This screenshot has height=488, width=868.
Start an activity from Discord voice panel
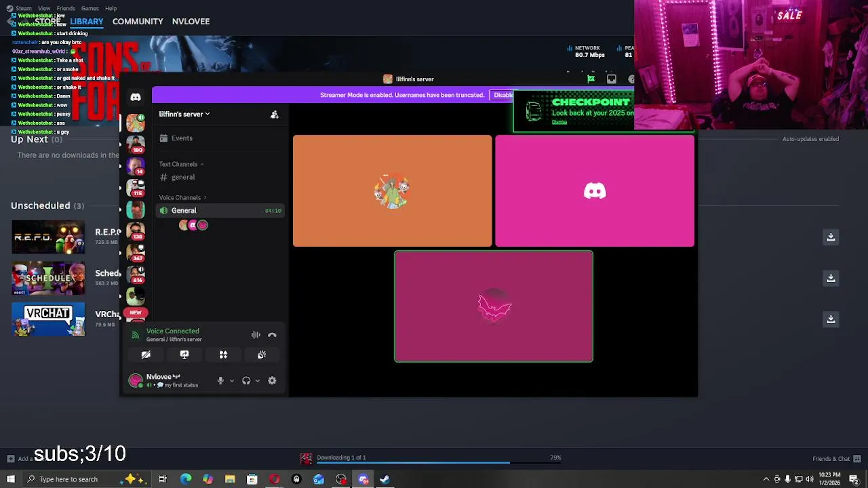pyautogui.click(x=223, y=354)
